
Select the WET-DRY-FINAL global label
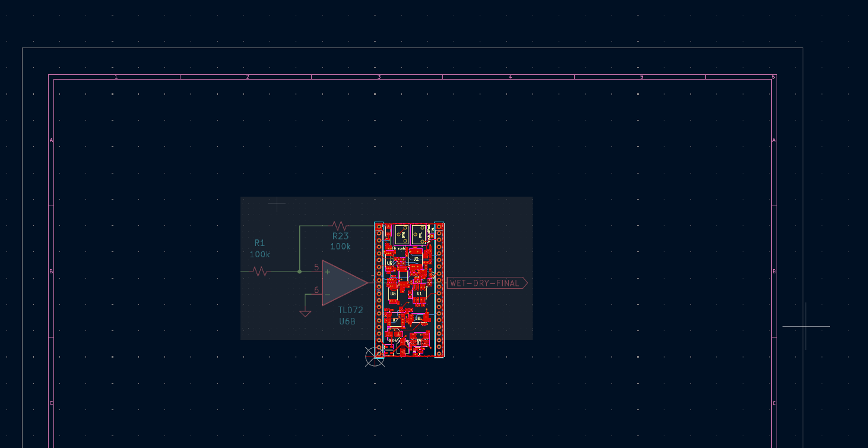[x=487, y=283]
